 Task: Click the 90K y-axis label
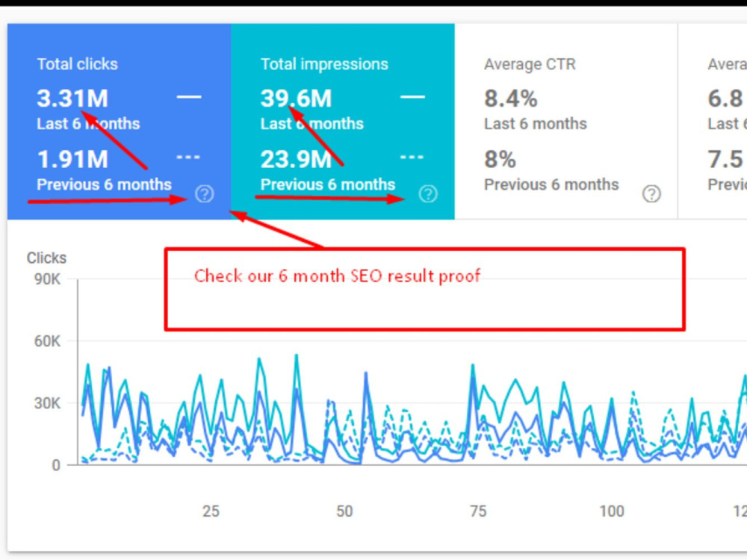[47, 279]
